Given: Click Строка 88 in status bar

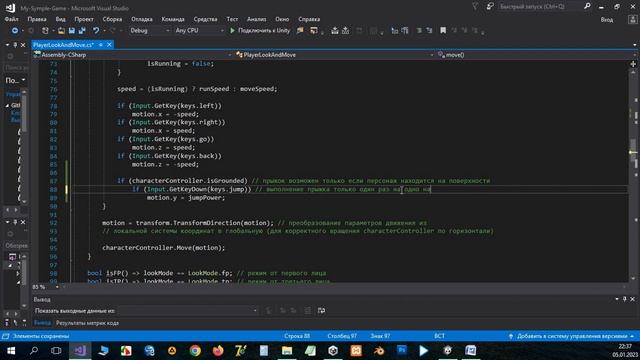Looking at the screenshot, I should coord(297,336).
